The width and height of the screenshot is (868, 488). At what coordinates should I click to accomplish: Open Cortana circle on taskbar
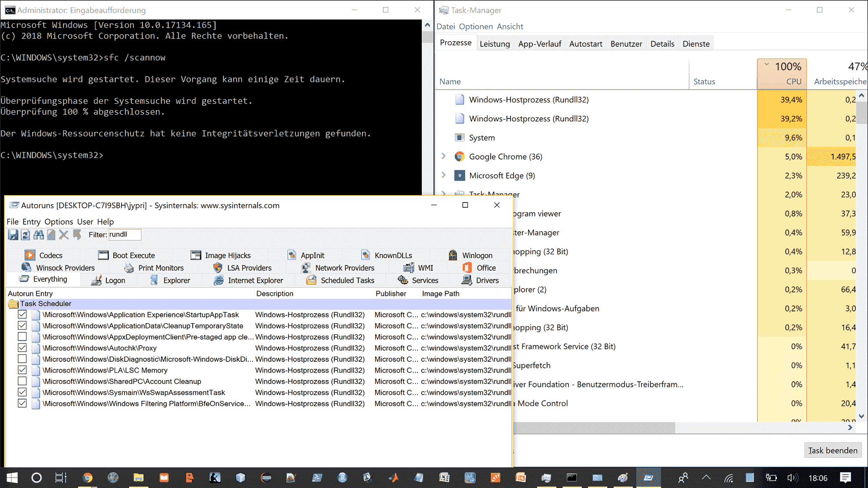(x=36, y=478)
